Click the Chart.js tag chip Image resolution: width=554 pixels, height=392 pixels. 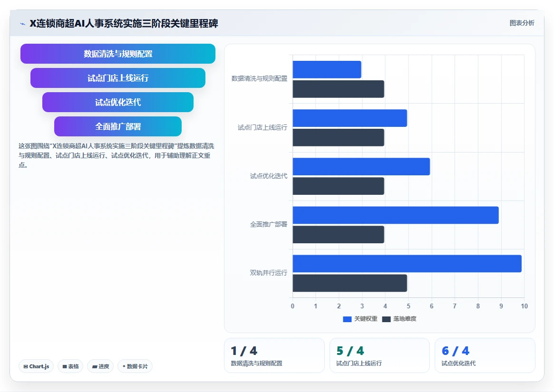pos(36,366)
